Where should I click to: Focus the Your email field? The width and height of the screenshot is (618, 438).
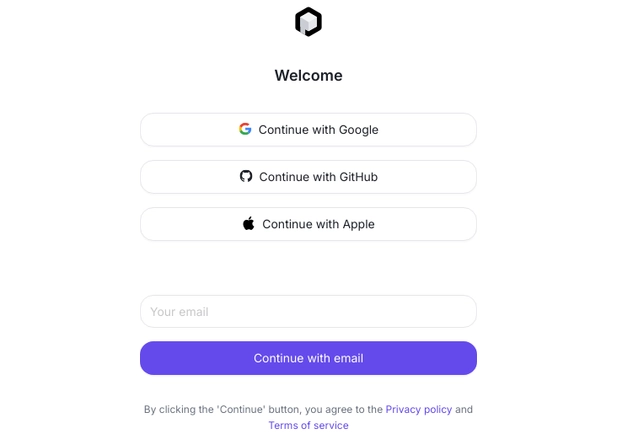click(308, 311)
